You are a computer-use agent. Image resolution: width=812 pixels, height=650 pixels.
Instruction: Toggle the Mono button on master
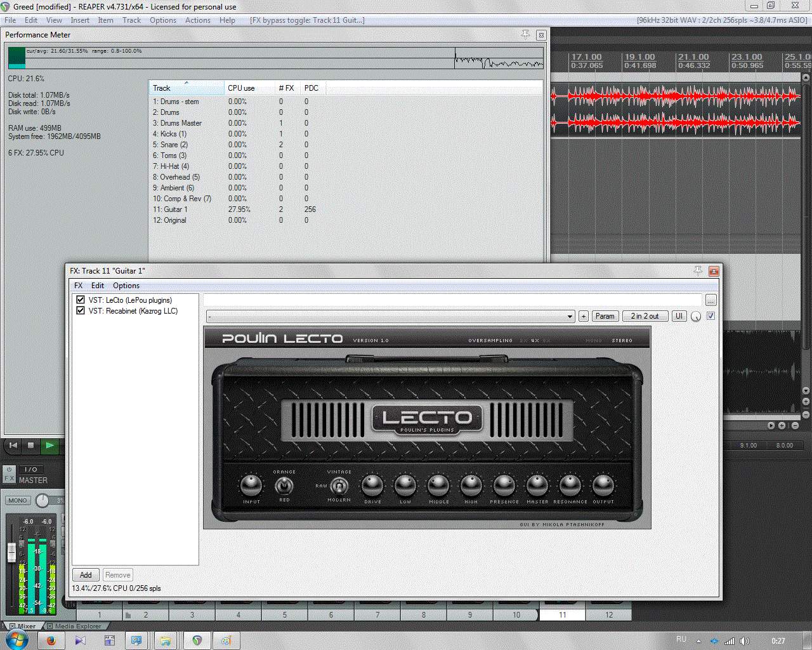(18, 500)
